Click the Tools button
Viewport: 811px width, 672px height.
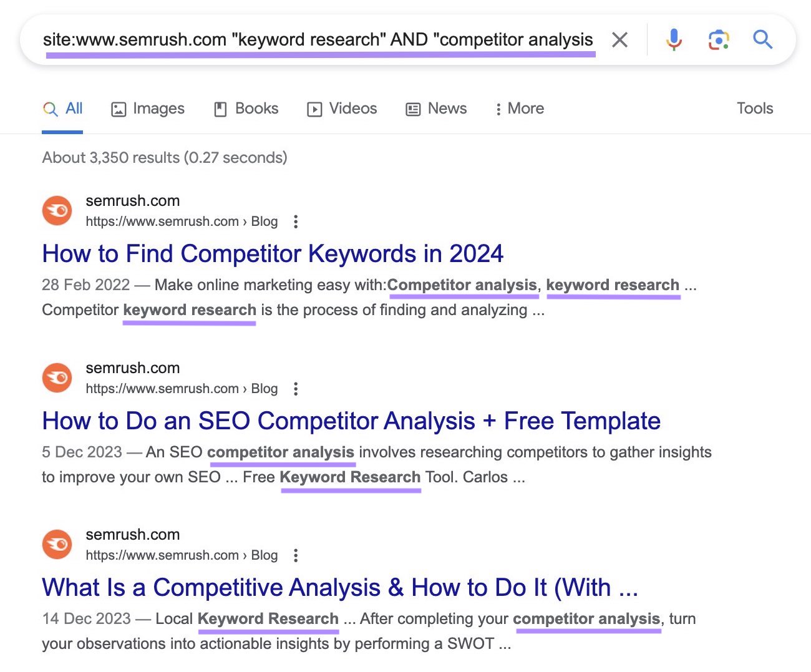coord(754,109)
